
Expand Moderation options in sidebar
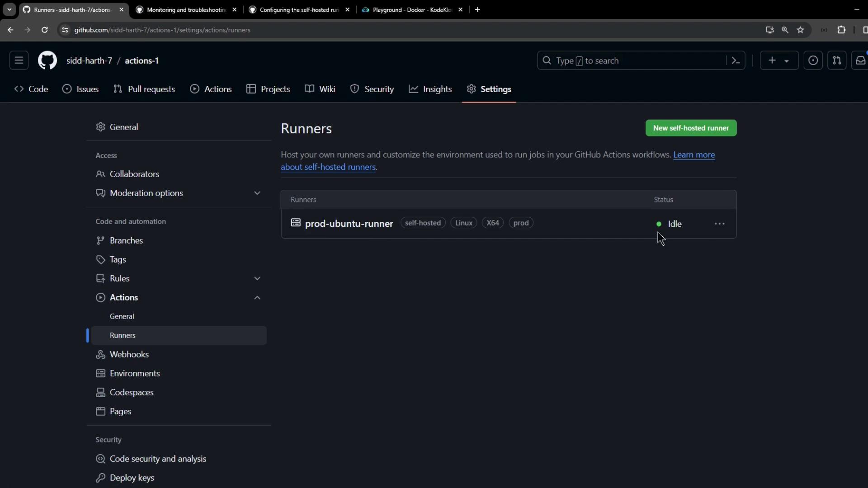(257, 193)
